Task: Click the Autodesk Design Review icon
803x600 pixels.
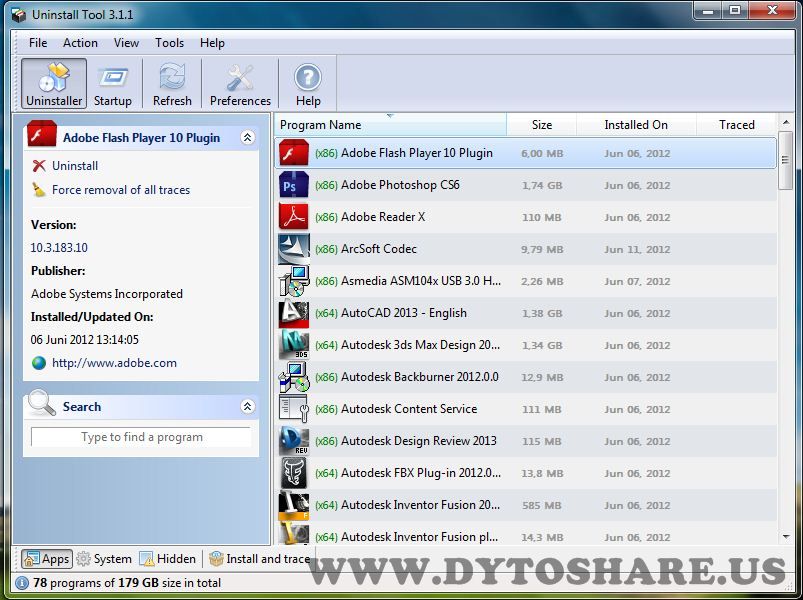Action: (x=293, y=441)
